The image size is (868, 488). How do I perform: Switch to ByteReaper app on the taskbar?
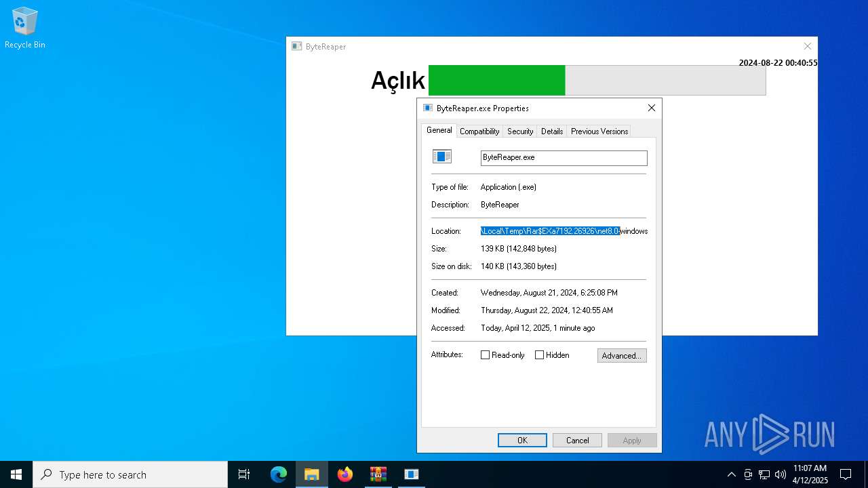point(412,474)
